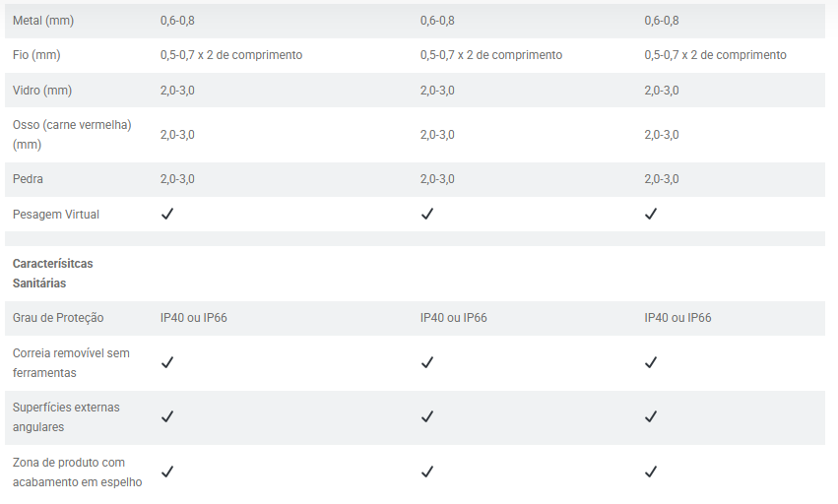This screenshot has width=838, height=504.
Task: Click the Metal (mm) row label
Action: point(43,21)
